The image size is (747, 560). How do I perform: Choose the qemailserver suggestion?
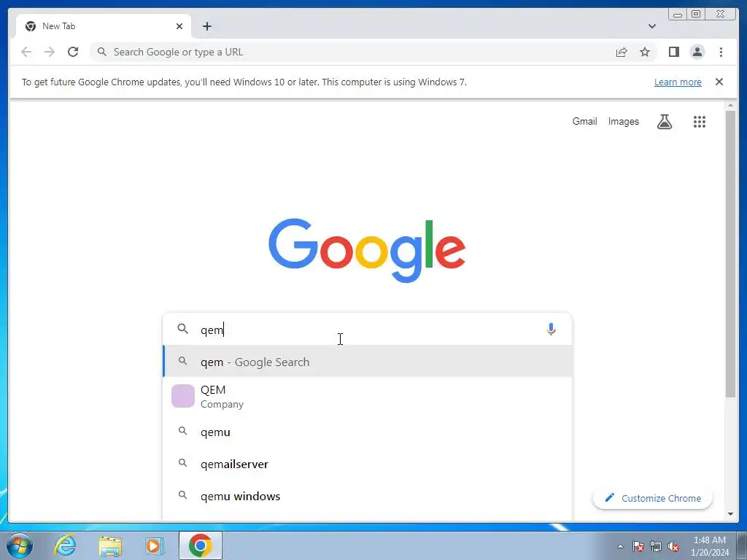(368, 464)
